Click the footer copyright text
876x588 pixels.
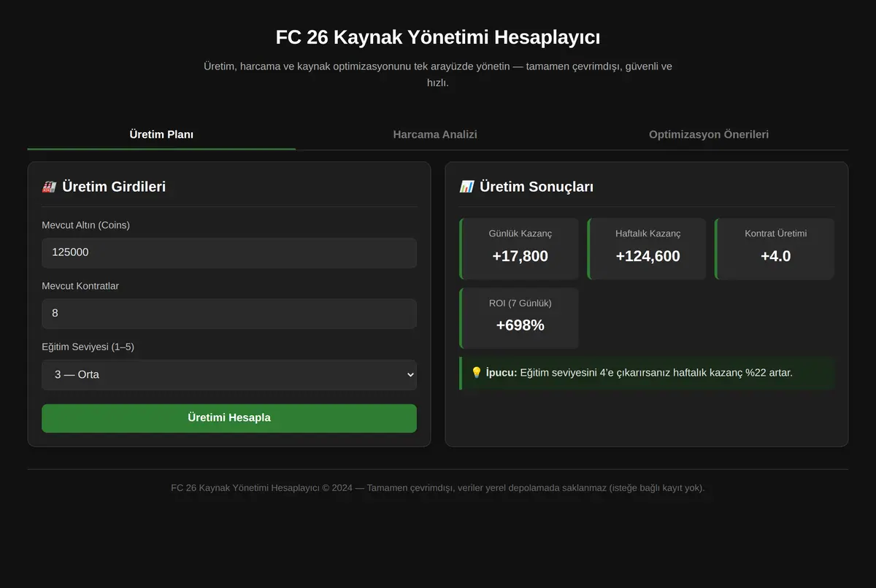(x=438, y=488)
